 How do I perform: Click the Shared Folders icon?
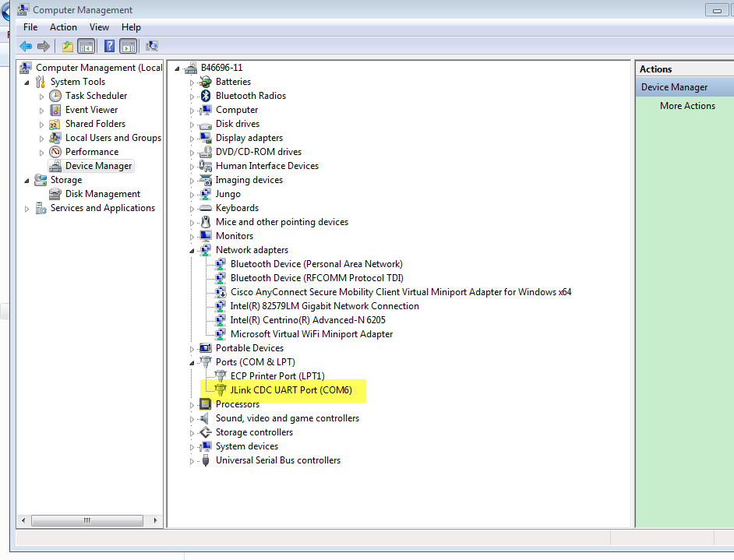pos(55,124)
